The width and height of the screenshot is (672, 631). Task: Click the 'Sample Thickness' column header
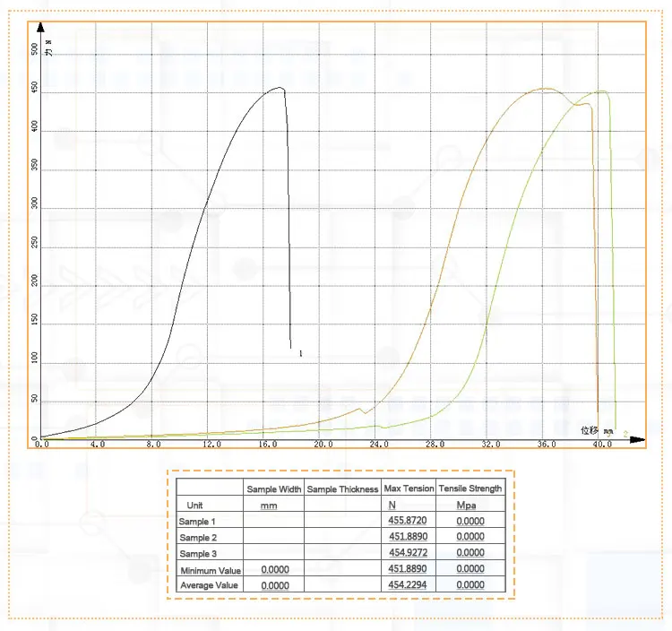coord(342,489)
